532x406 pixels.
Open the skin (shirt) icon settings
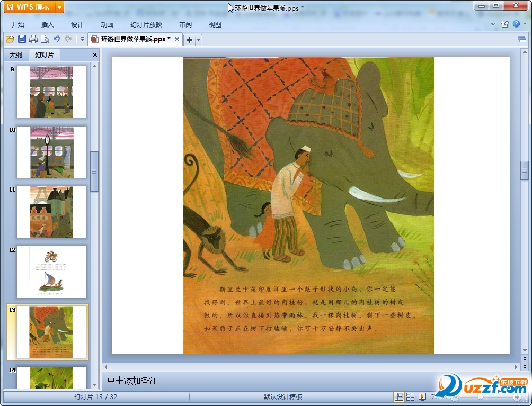(x=504, y=24)
